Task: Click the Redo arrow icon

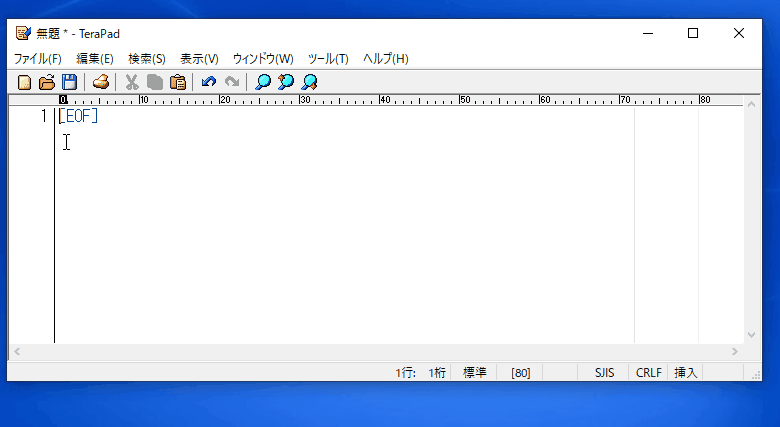Action: 232,82
